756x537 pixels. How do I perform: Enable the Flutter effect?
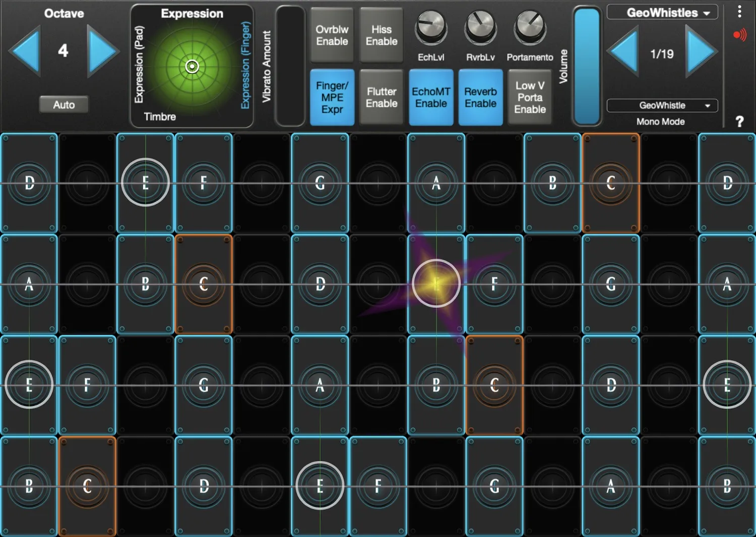pos(382,97)
